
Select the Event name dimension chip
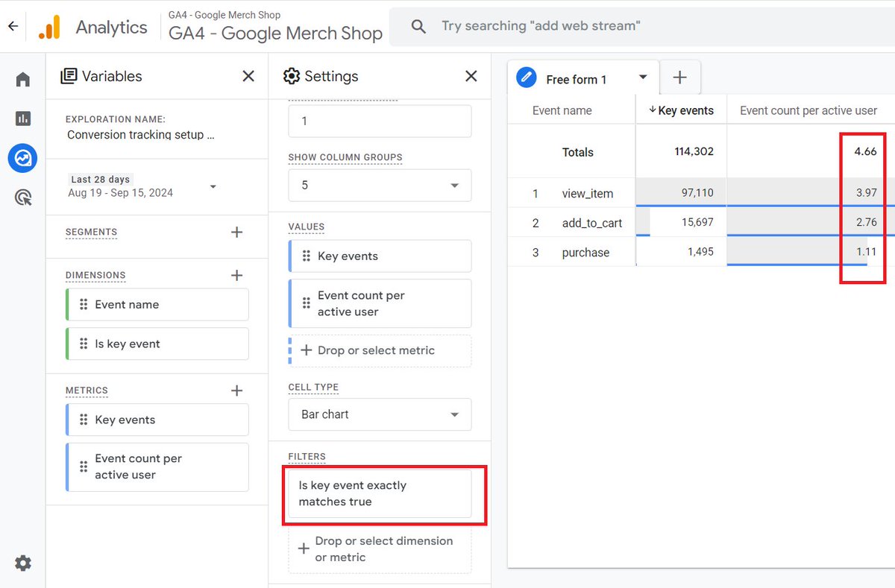coord(157,304)
